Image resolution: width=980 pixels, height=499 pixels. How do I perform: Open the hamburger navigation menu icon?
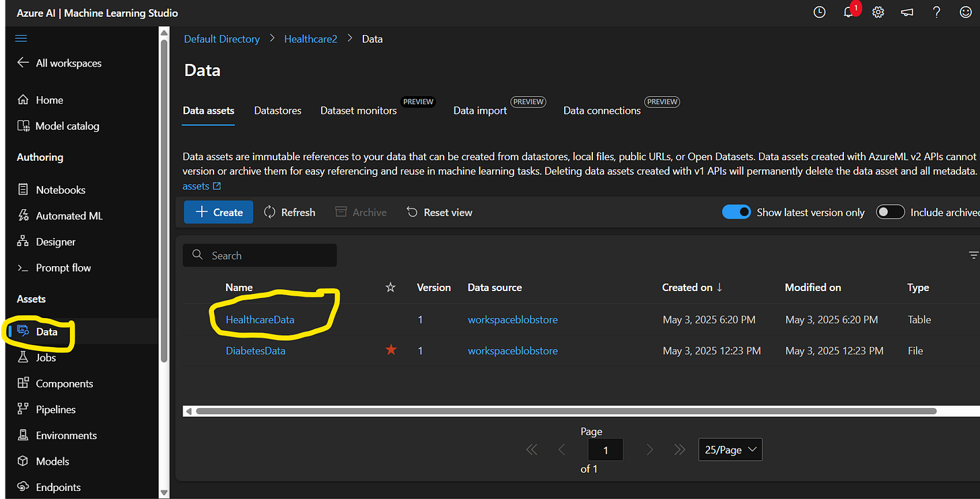tap(21, 38)
